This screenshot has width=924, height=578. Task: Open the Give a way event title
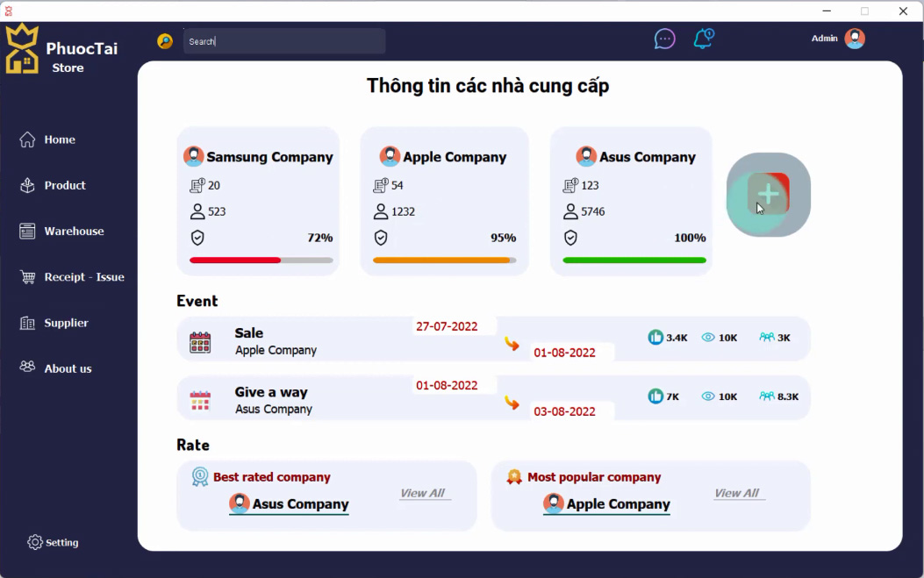[271, 392]
